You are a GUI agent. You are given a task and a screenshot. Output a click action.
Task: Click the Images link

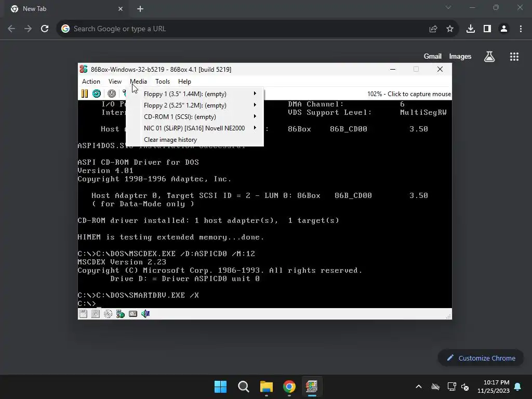460,56
